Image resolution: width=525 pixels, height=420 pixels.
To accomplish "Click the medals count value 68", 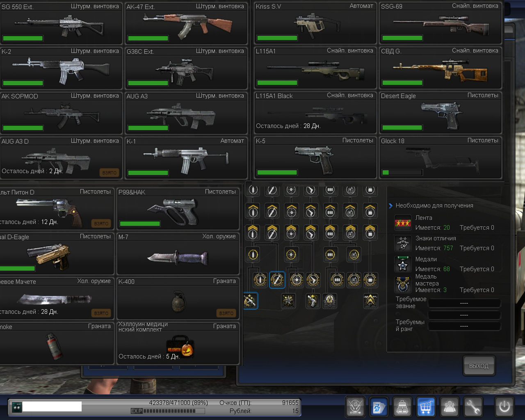I will coord(446,269).
